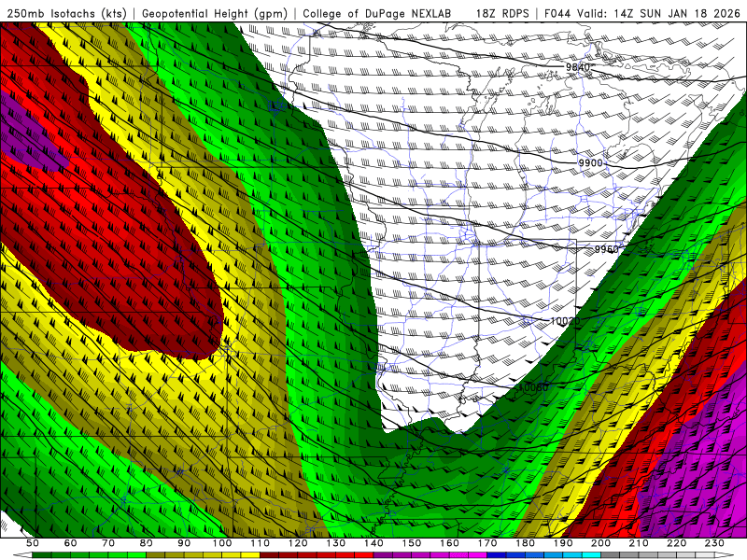Click the '120' color scale value

(298, 543)
